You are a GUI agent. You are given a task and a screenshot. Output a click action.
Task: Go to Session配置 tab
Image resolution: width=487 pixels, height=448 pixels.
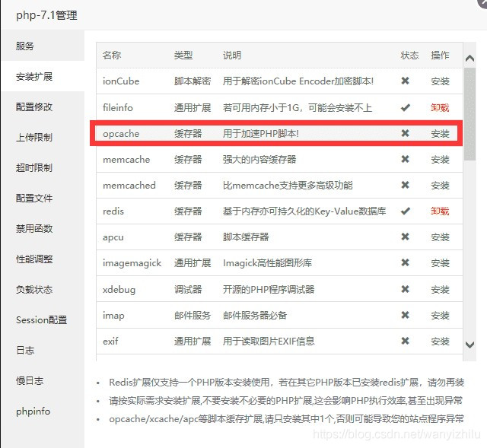[41, 319]
